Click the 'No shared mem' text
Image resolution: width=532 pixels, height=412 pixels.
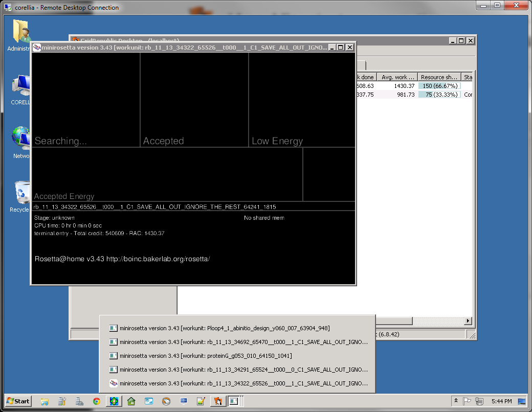(264, 218)
